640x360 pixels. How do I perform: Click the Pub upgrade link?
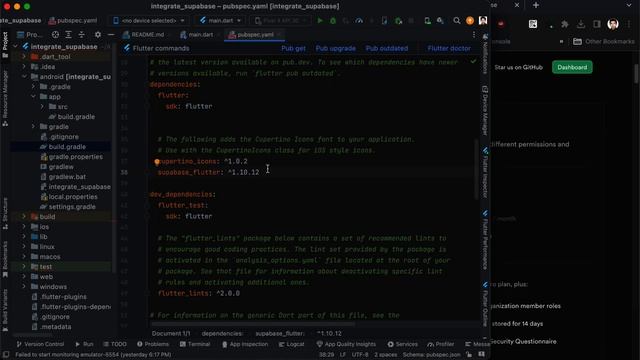pos(336,48)
